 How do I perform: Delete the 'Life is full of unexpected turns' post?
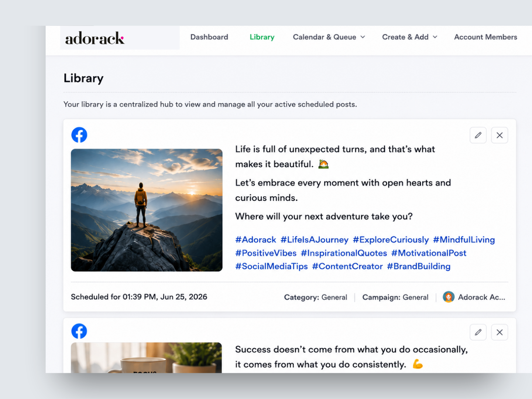(x=500, y=135)
